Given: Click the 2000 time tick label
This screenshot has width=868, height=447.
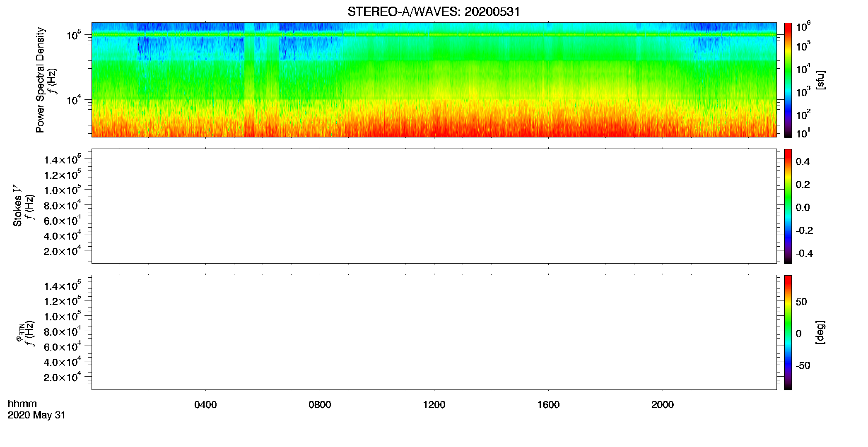Looking at the screenshot, I should click(x=663, y=405).
